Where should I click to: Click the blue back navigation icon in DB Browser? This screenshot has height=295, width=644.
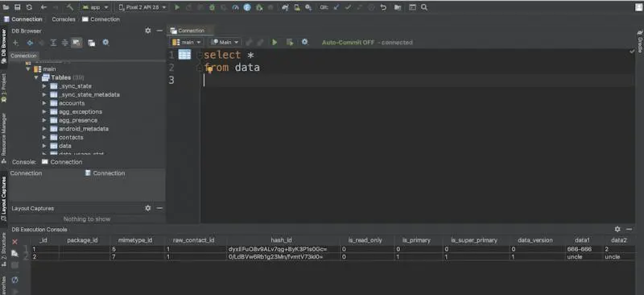pyautogui.click(x=30, y=43)
